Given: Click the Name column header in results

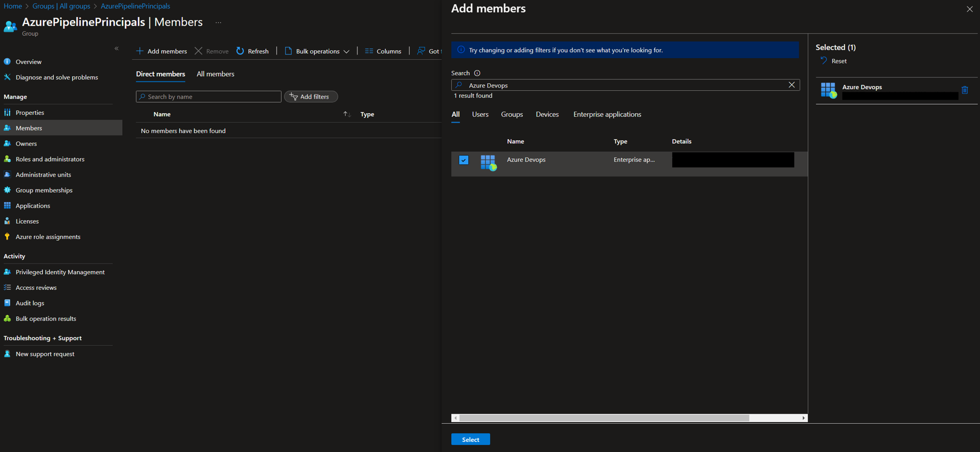Looking at the screenshot, I should click(x=515, y=141).
